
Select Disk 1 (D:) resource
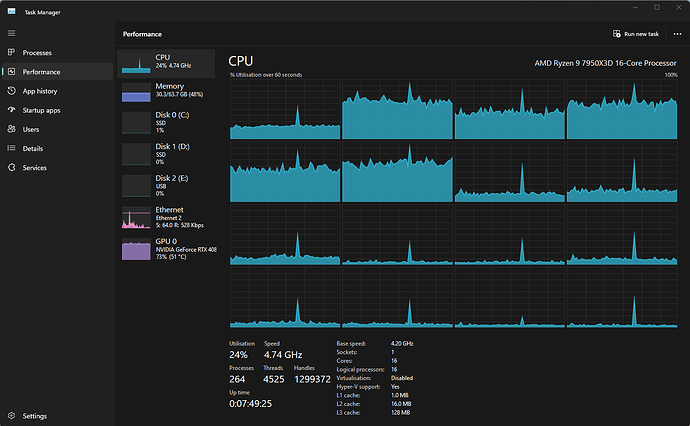pos(166,154)
